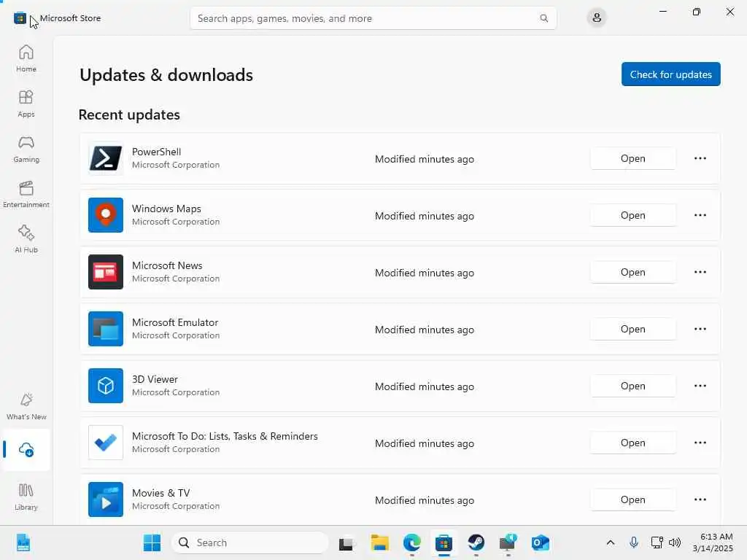
Task: Click the Windows Start button
Action: click(152, 542)
